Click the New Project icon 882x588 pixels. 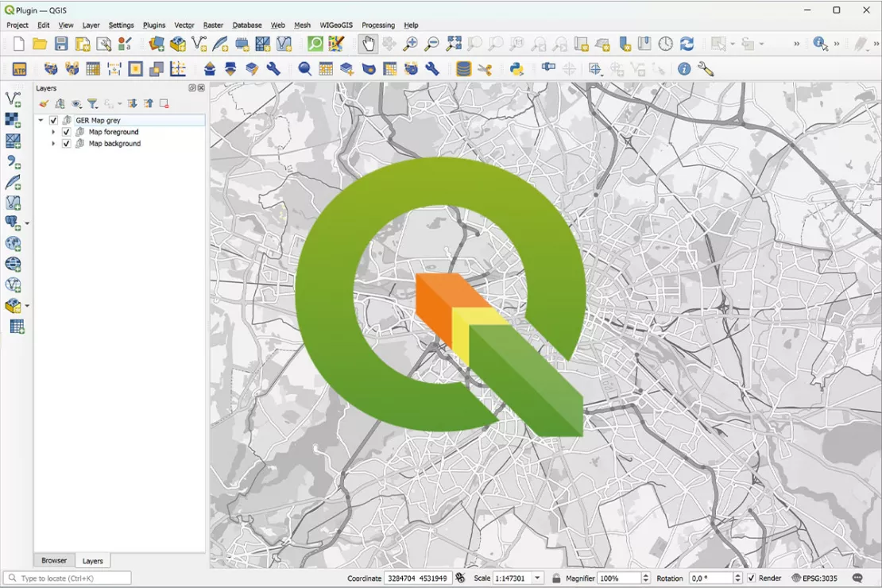click(x=17, y=44)
